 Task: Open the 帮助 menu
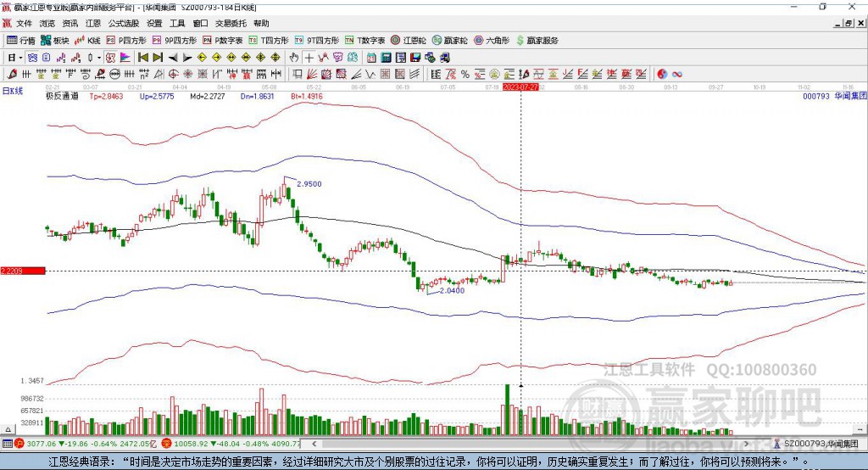point(261,23)
